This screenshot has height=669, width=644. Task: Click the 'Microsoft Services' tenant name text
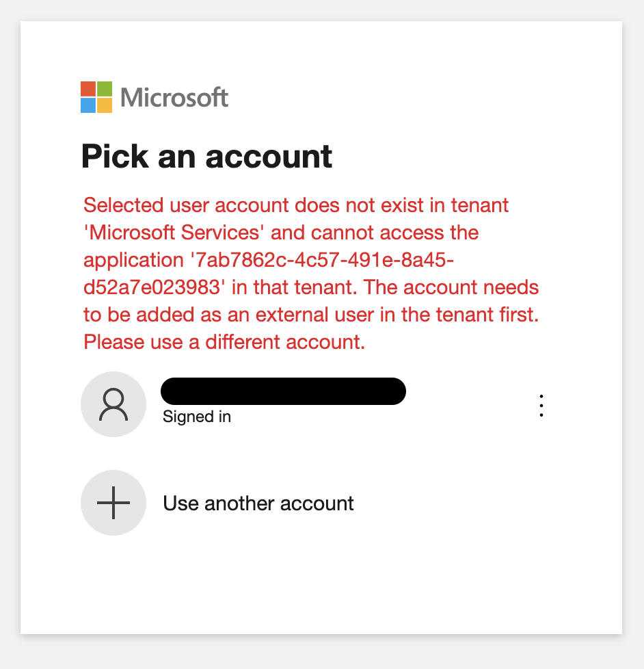click(x=174, y=233)
